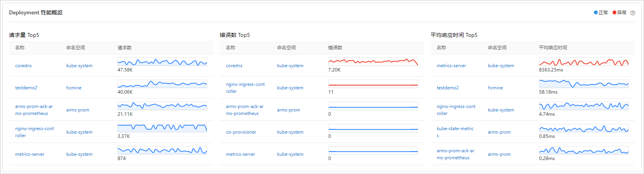Click the 命名空间 header in 错误数 Top5
The image size is (644, 174).
(x=286, y=48)
